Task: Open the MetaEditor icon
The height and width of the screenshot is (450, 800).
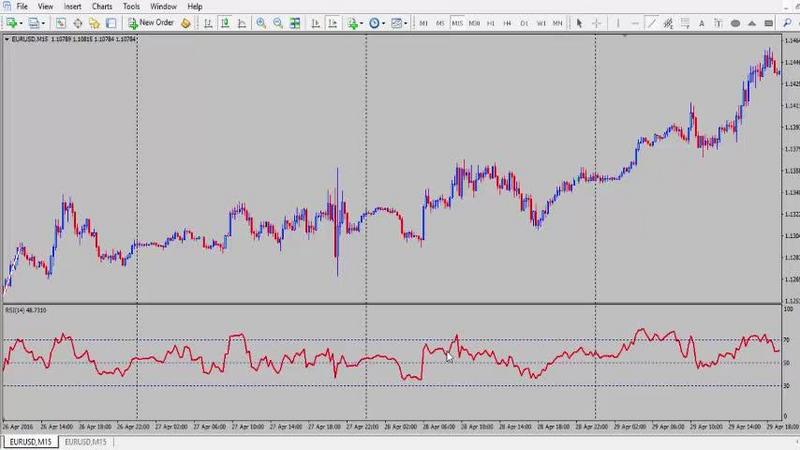Action: click(x=186, y=23)
